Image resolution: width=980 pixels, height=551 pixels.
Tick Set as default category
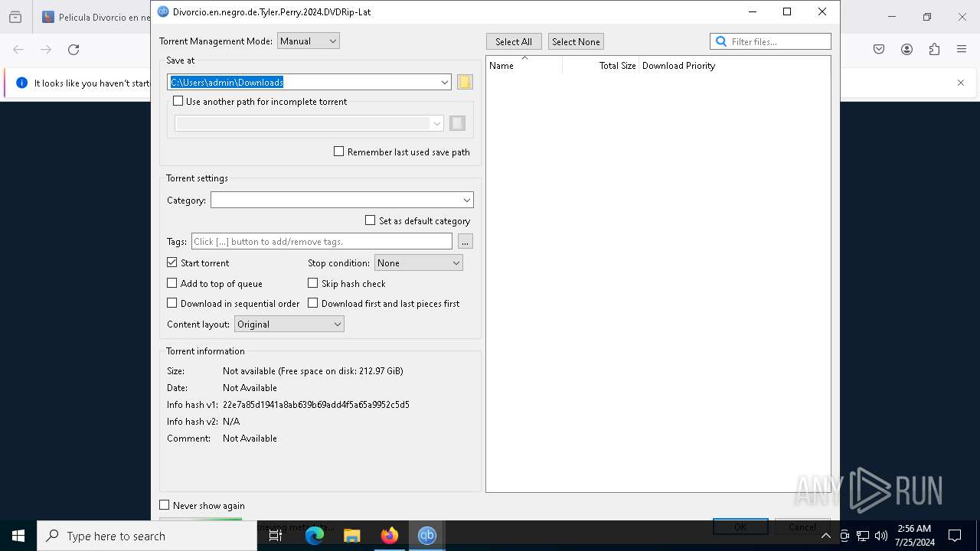click(371, 220)
